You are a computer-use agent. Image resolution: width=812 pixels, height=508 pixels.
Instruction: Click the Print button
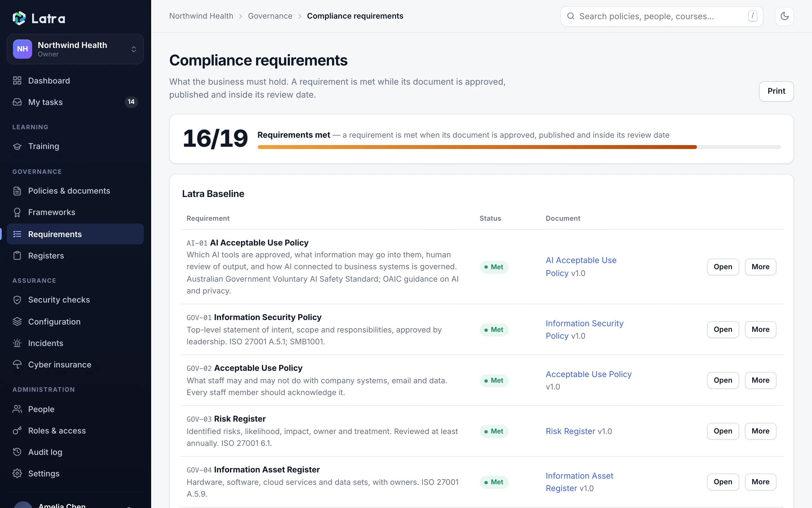click(776, 91)
